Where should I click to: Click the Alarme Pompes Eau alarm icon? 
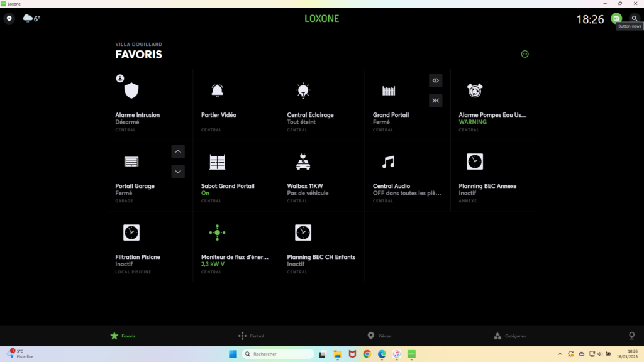[x=475, y=90]
